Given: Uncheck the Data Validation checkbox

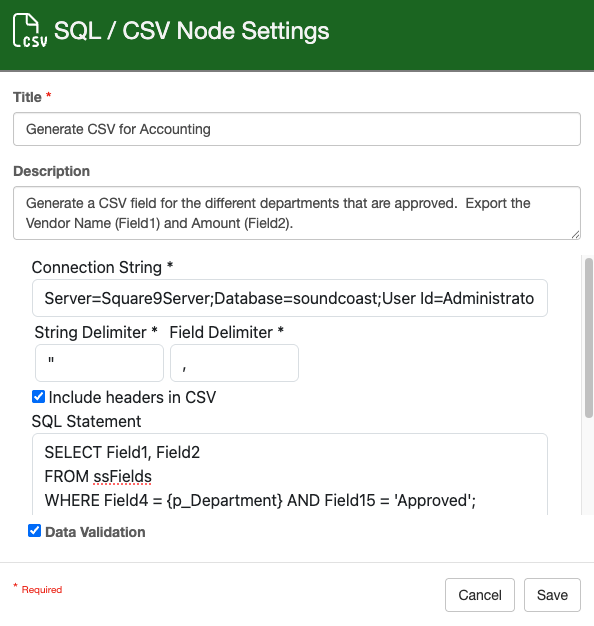Looking at the screenshot, I should coord(34,531).
